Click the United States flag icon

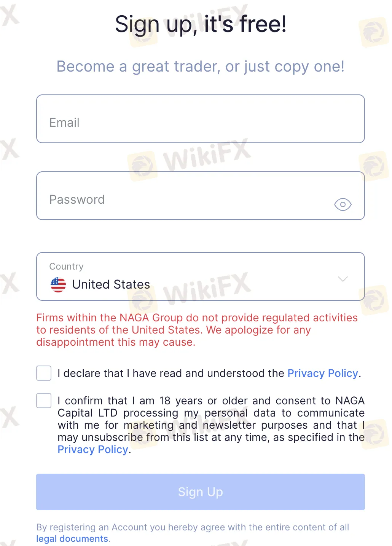point(58,284)
